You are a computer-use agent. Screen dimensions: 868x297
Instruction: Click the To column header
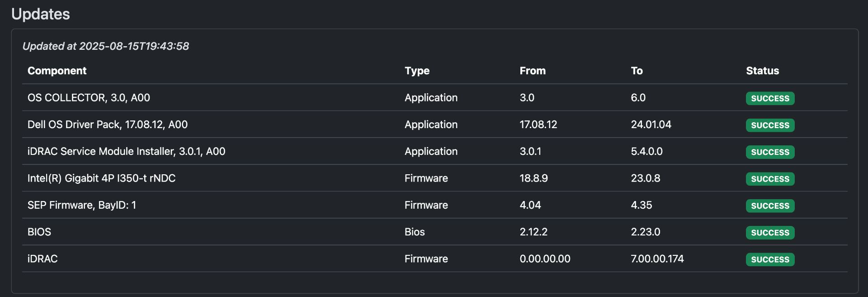(x=637, y=71)
